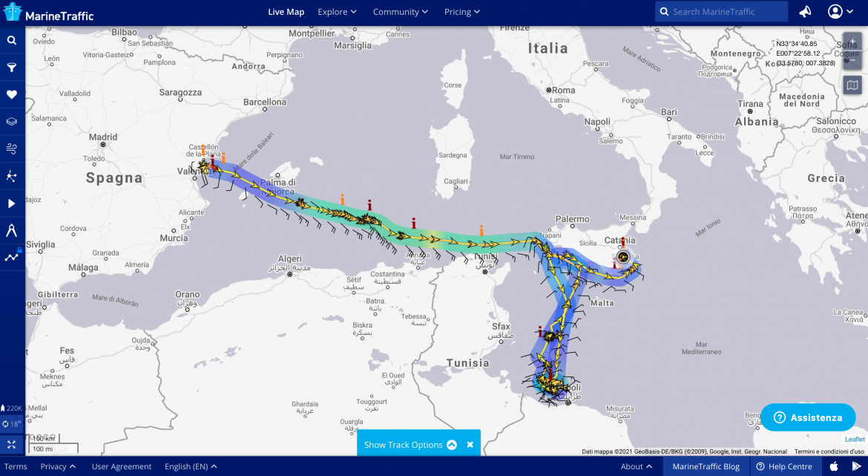Open the search tool in left sidebar
868x476 pixels.
coord(12,40)
